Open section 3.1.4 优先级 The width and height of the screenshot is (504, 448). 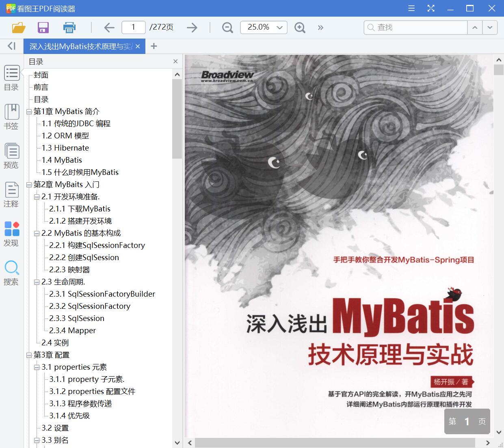point(69,416)
